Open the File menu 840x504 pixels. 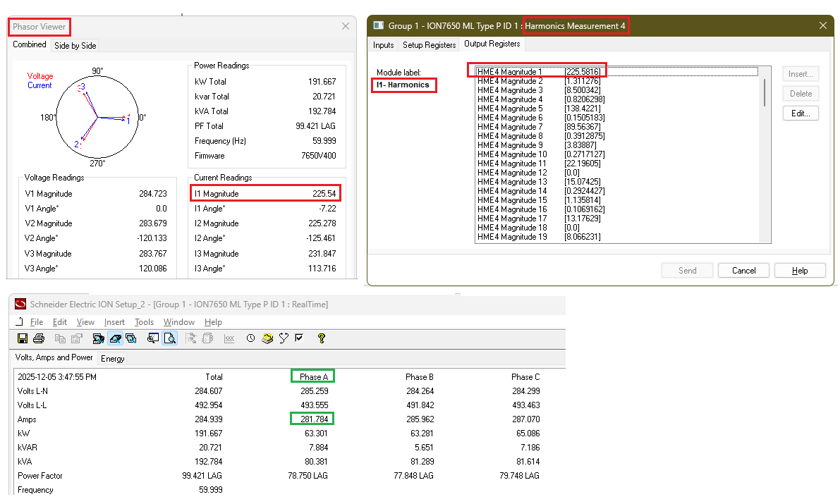pyautogui.click(x=37, y=322)
